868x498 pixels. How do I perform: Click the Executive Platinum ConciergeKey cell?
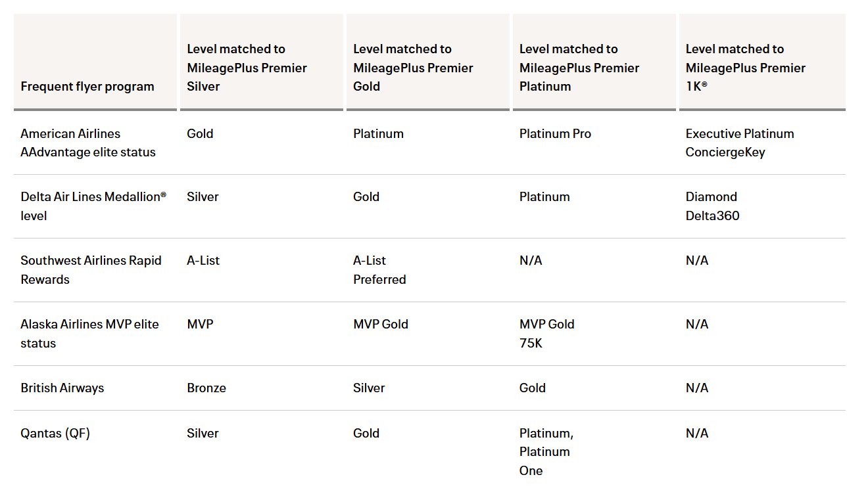coord(740,143)
